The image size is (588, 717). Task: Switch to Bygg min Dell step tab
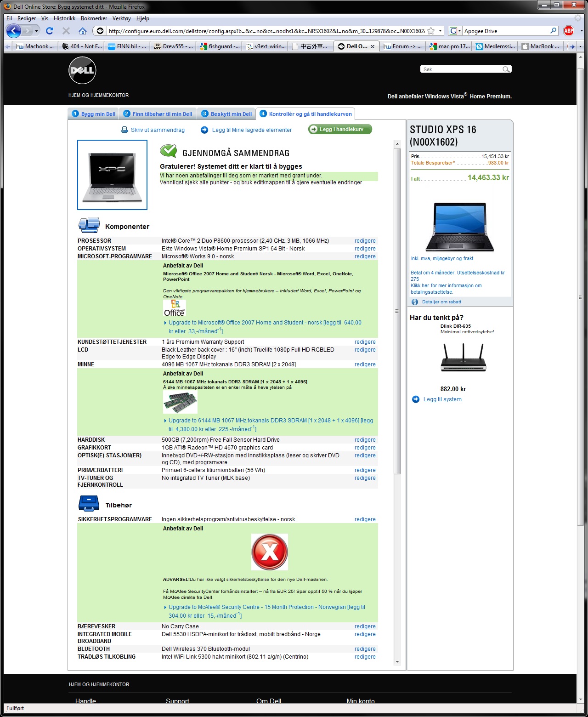(x=94, y=114)
